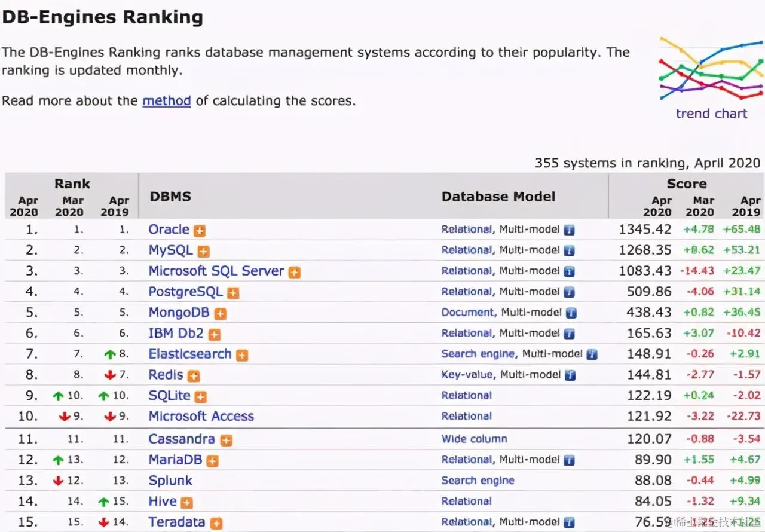Click the Wide column model link for Cassandra
Image resolution: width=765 pixels, height=532 pixels.
(475, 439)
